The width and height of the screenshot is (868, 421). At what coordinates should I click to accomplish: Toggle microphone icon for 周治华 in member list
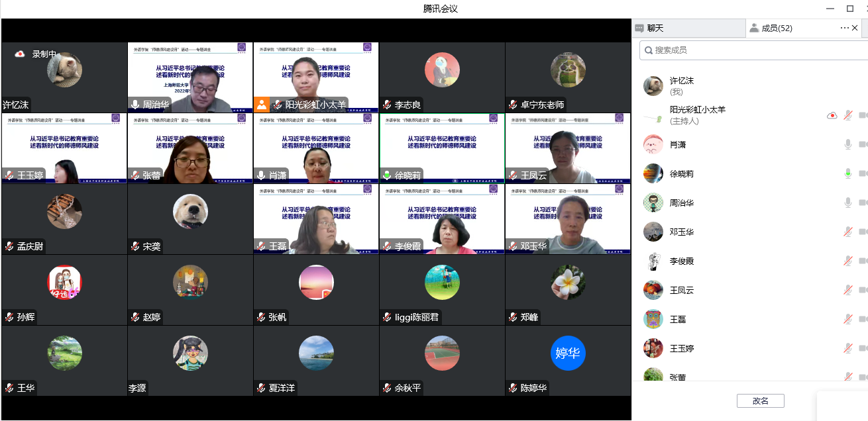tap(847, 203)
